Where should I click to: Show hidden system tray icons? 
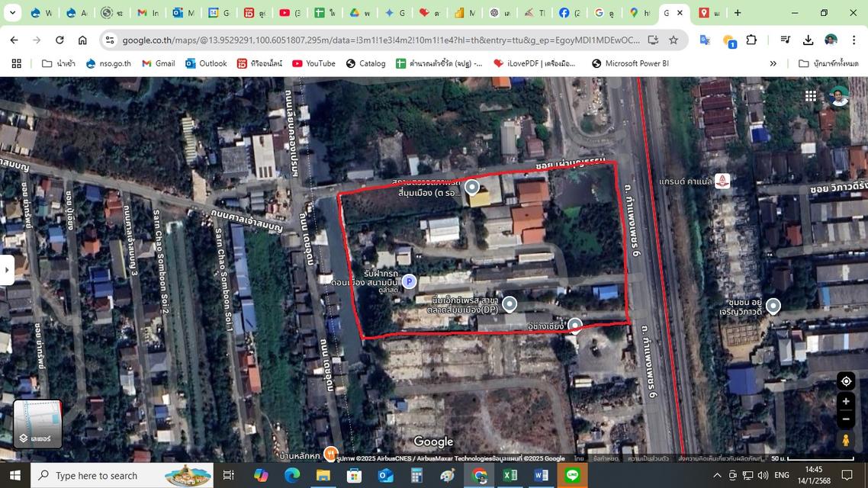(x=717, y=476)
